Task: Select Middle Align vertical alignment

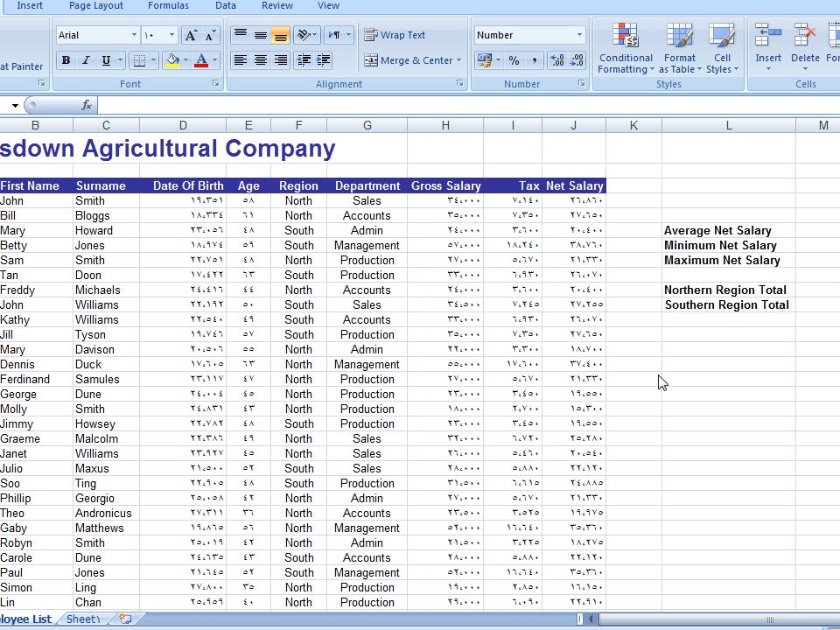Action: tap(261, 35)
